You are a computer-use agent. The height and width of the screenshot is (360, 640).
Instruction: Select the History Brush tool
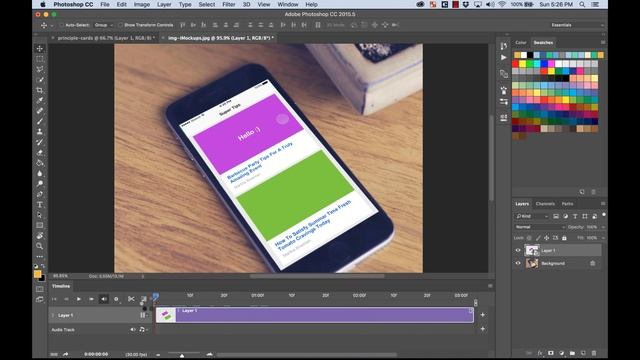(40, 142)
